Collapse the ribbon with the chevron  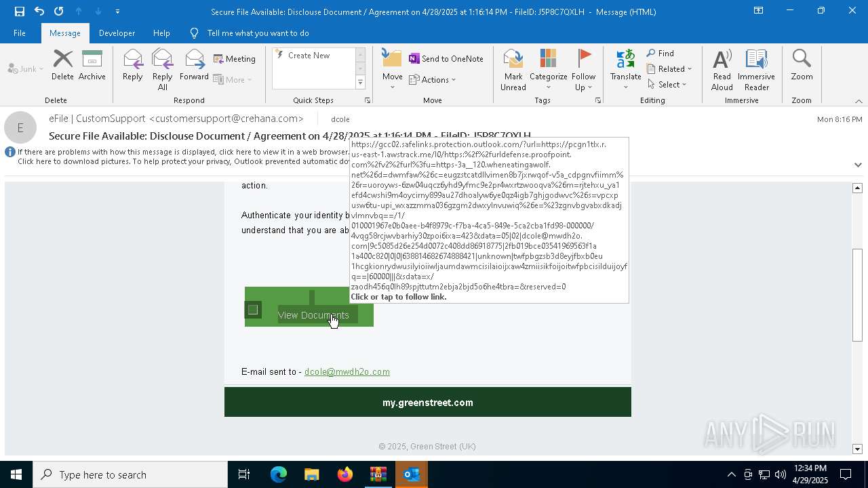(859, 101)
